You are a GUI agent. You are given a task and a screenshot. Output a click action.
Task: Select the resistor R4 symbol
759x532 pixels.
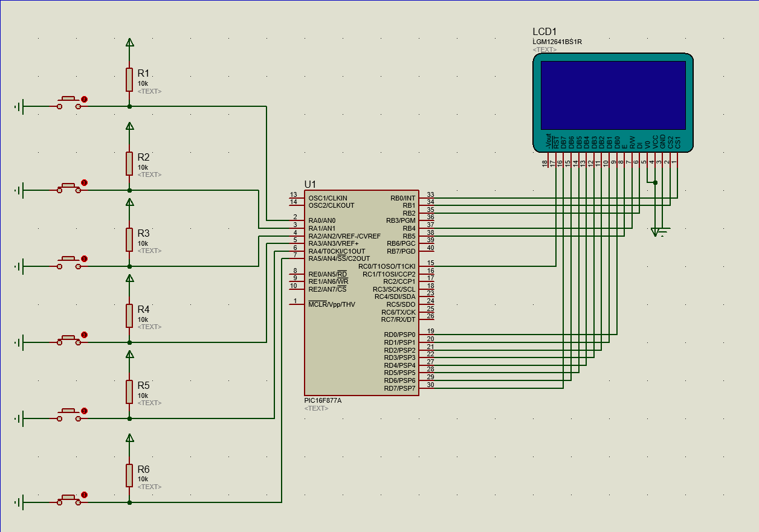pyautogui.click(x=129, y=315)
